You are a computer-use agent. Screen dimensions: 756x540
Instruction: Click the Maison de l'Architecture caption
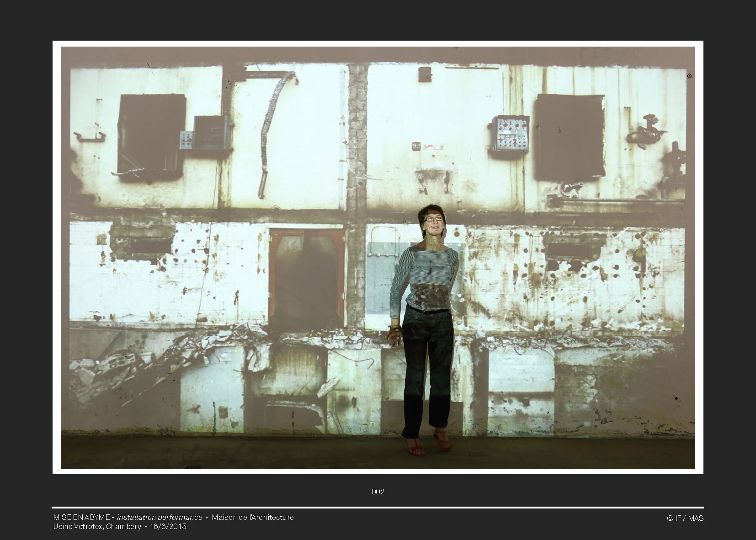(253, 517)
